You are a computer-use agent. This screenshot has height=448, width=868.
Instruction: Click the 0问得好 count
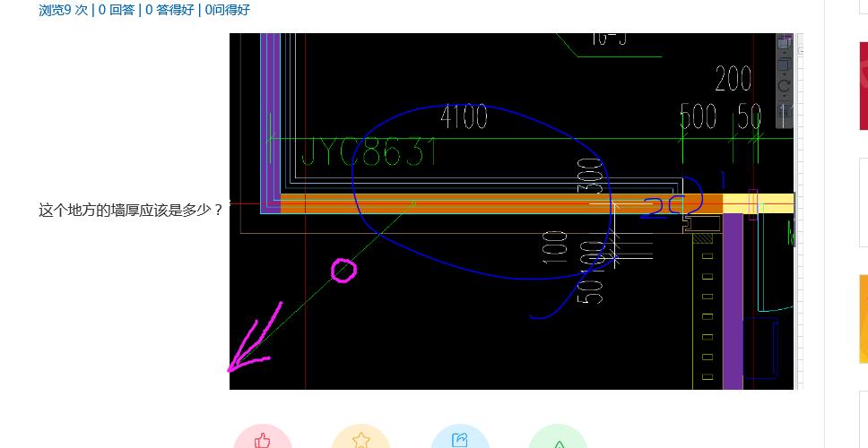pyautogui.click(x=228, y=9)
